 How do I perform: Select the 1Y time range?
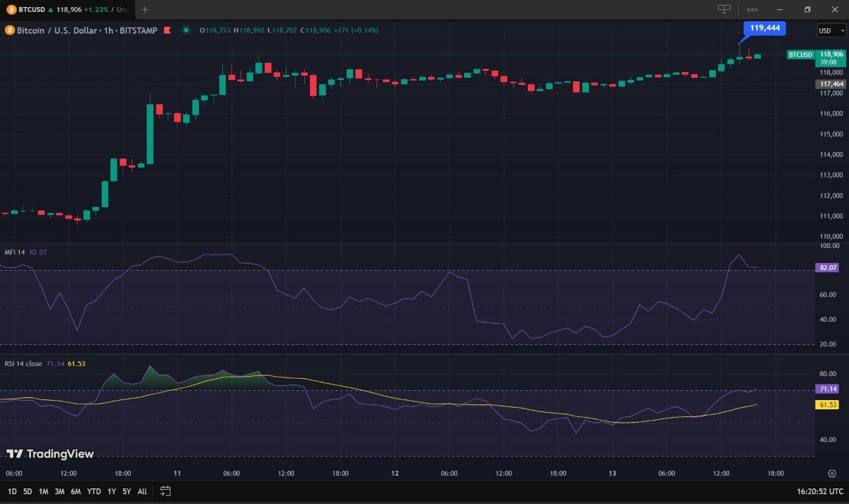point(112,491)
